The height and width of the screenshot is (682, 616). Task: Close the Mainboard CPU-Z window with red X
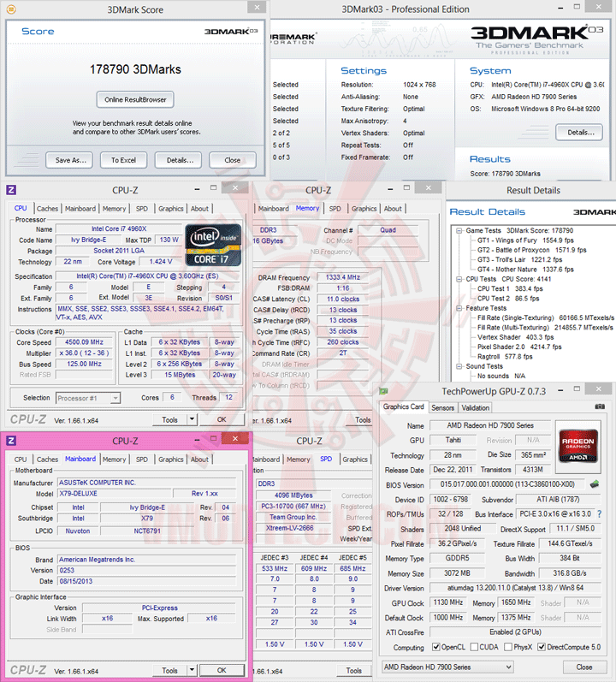click(234, 439)
